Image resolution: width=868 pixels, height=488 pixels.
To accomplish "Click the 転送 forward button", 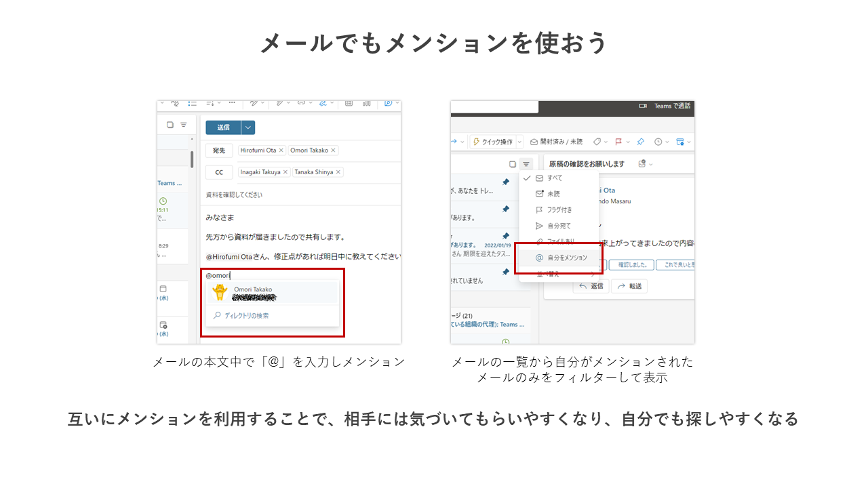I will pyautogui.click(x=629, y=287).
